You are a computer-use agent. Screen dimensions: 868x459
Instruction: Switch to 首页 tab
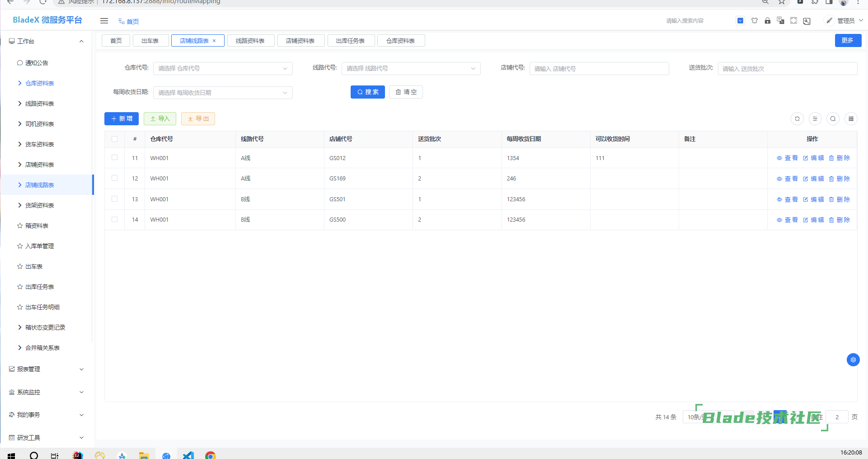coord(116,41)
